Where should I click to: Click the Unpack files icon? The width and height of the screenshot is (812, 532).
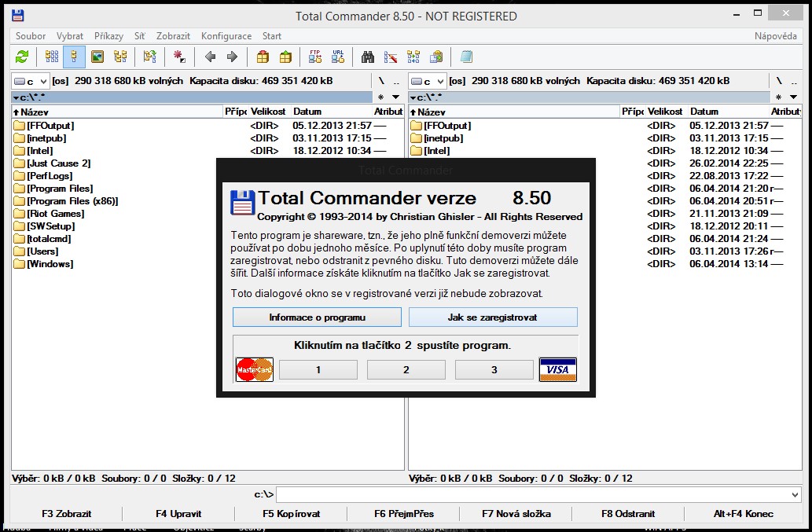click(285, 57)
